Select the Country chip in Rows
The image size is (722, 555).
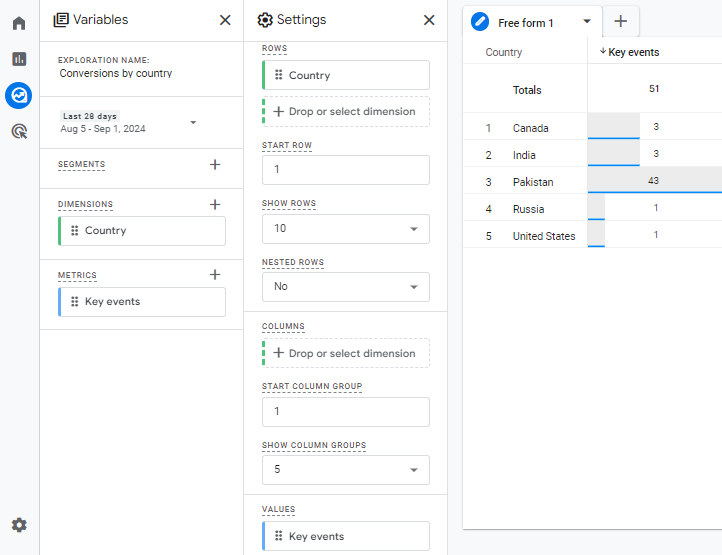point(346,75)
